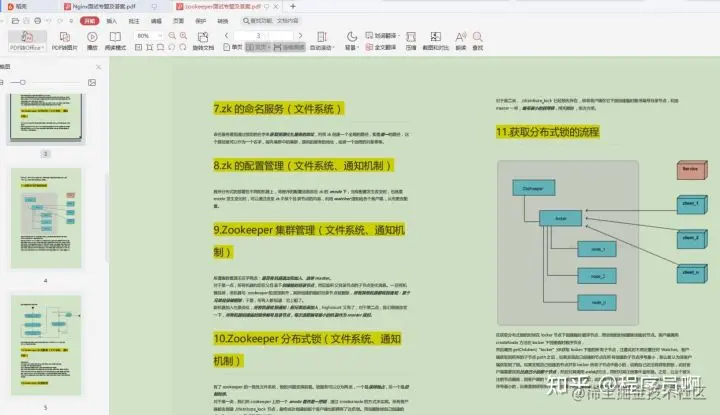Click the open file icon in quick access
This screenshot has height=415, width=720.
pos(15,21)
